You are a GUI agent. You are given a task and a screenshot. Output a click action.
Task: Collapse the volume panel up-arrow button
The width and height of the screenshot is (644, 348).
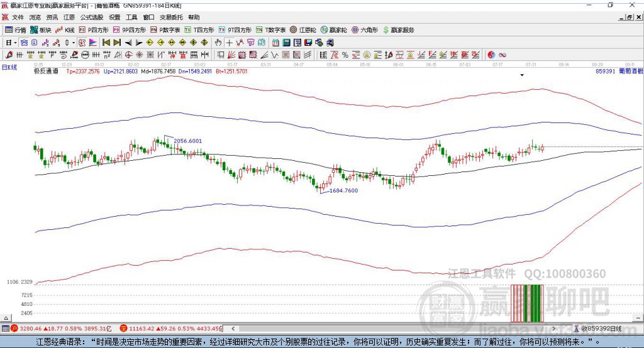click(x=6, y=318)
